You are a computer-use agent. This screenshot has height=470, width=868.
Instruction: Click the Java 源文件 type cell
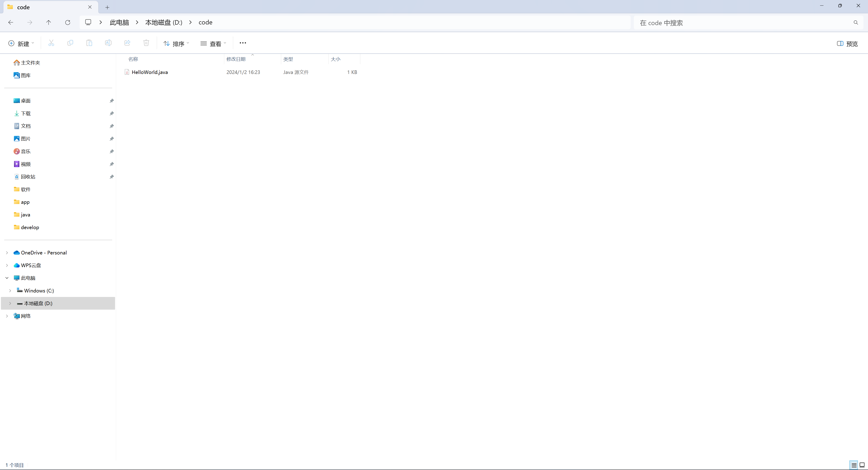click(296, 72)
